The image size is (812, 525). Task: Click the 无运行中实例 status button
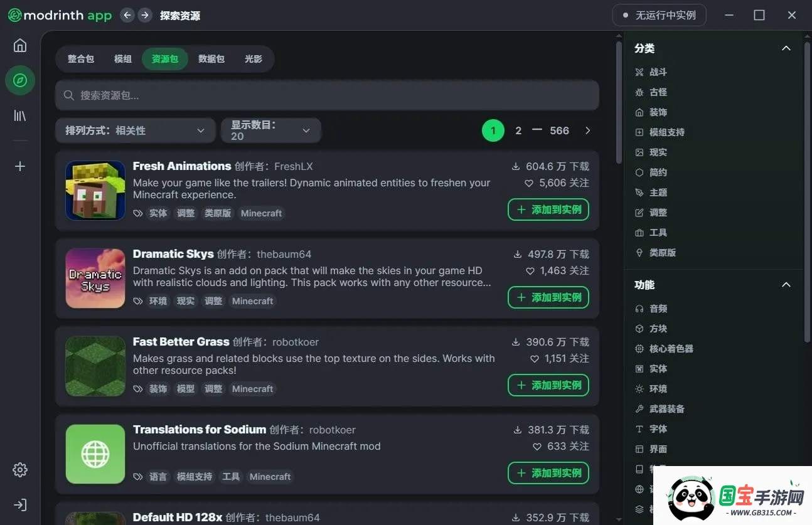[659, 15]
